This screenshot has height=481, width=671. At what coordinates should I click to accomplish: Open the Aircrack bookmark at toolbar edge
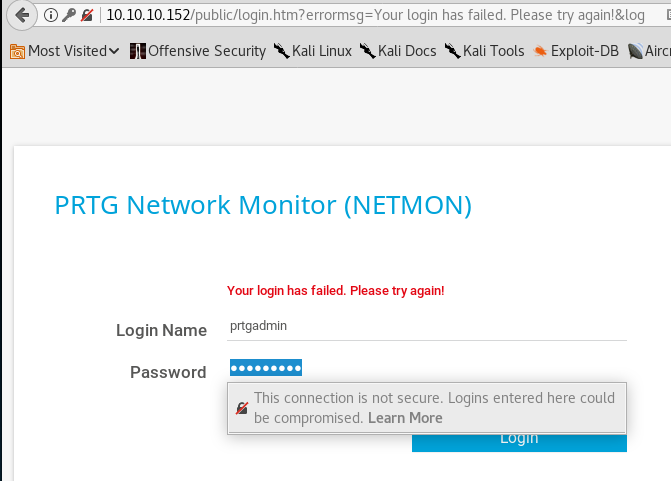[x=650, y=51]
